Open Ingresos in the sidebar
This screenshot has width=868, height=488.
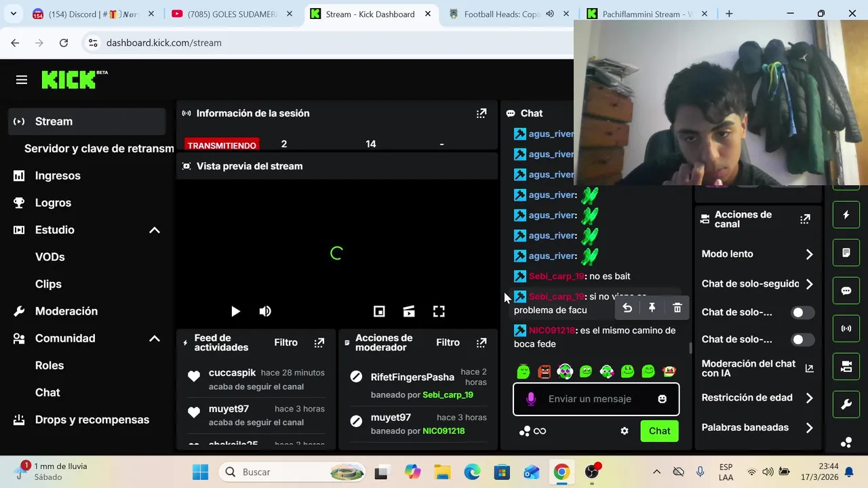(58, 176)
